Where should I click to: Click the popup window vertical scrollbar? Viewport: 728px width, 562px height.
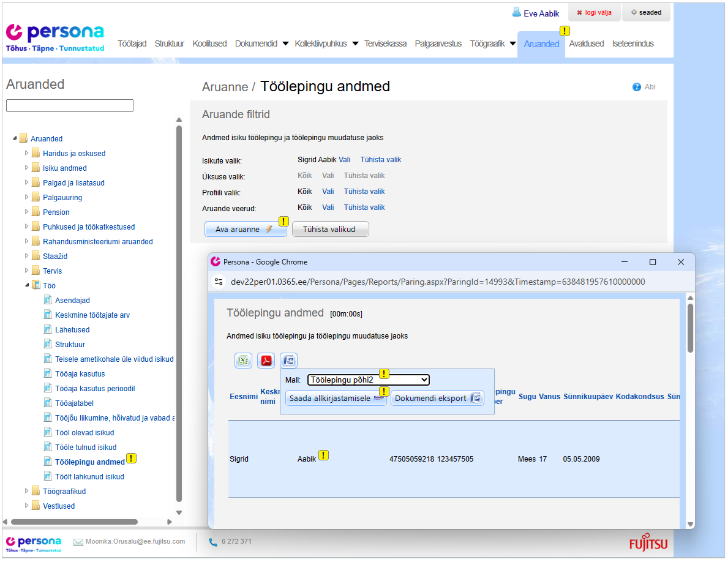(691, 329)
